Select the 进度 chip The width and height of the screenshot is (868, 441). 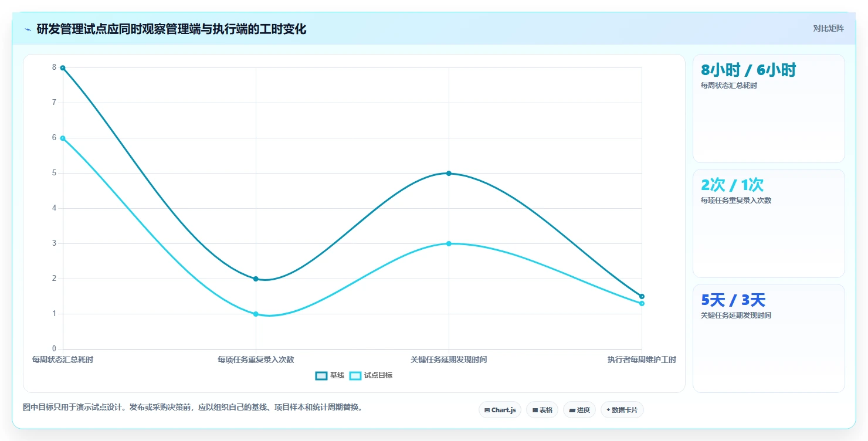(579, 410)
